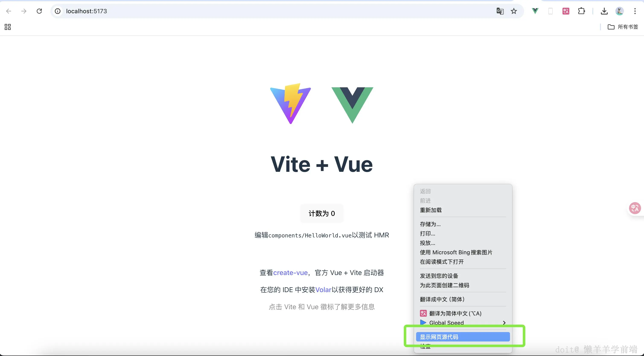Viewport: 644px width, 356px height.
Task: Open Chrome three-dot menu
Action: coord(635,11)
